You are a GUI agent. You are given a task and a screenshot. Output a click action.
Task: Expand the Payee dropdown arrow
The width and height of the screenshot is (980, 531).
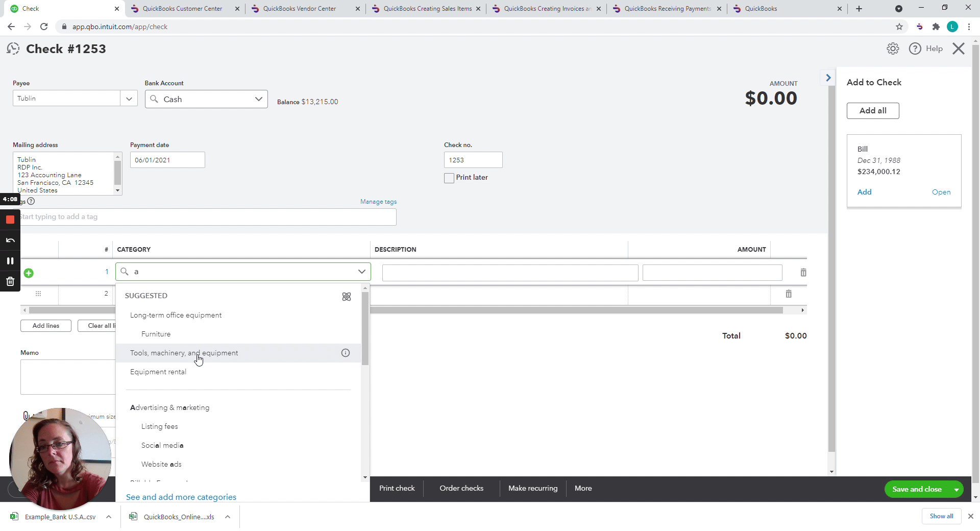pyautogui.click(x=129, y=99)
